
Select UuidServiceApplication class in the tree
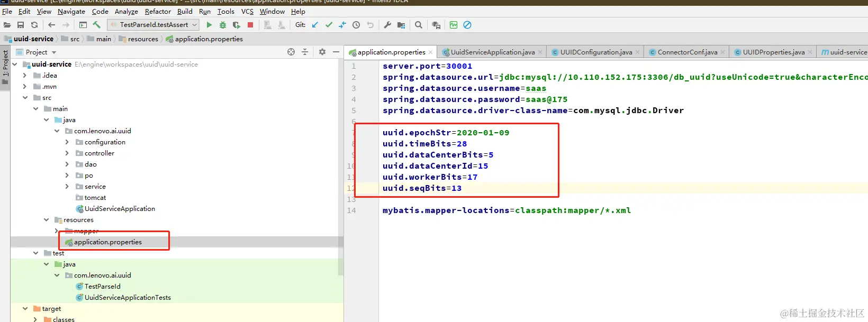coord(120,209)
